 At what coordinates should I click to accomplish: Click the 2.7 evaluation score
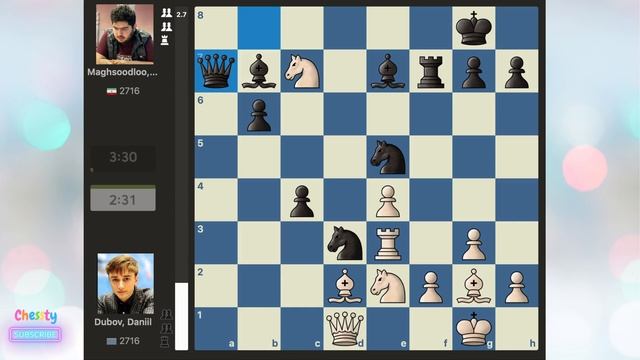pyautogui.click(x=182, y=15)
